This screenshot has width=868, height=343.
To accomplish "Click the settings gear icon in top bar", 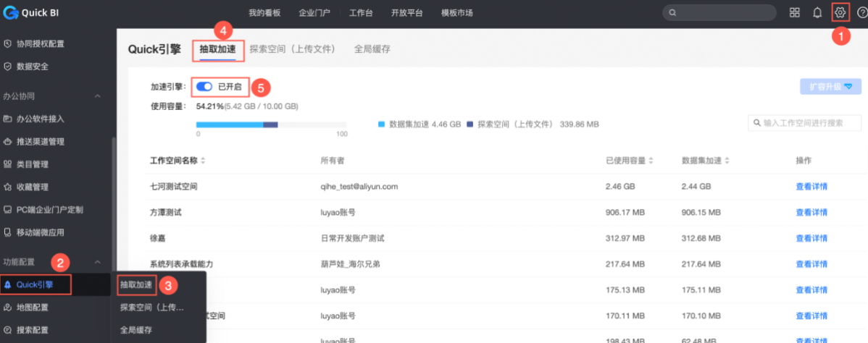I will tap(840, 12).
